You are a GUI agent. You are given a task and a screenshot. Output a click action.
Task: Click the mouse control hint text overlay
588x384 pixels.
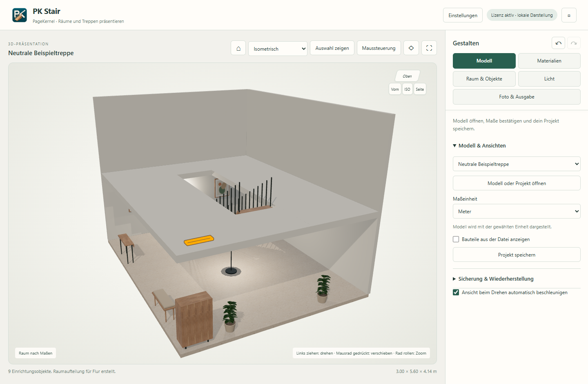pos(361,353)
